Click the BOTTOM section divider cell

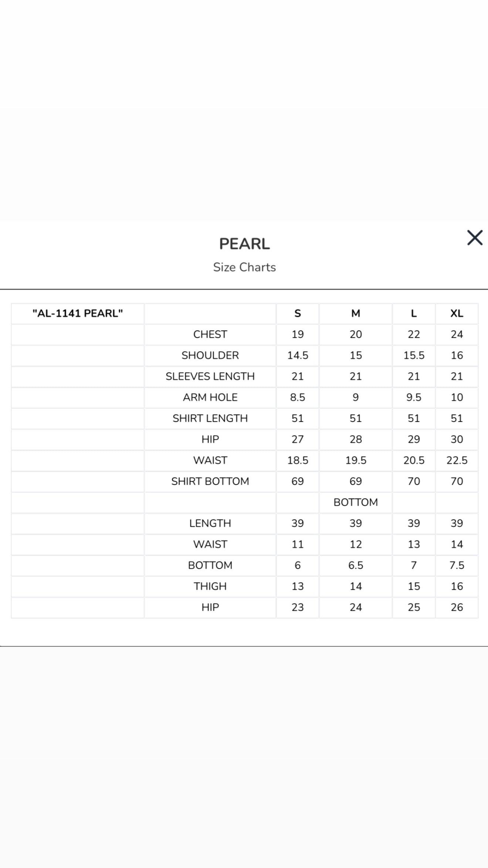(x=356, y=502)
